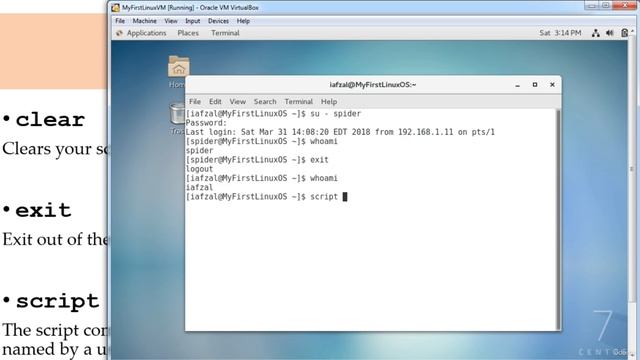Screen dimensions: 640x360
Task: Click the 'logout' output line
Action: click(199, 169)
